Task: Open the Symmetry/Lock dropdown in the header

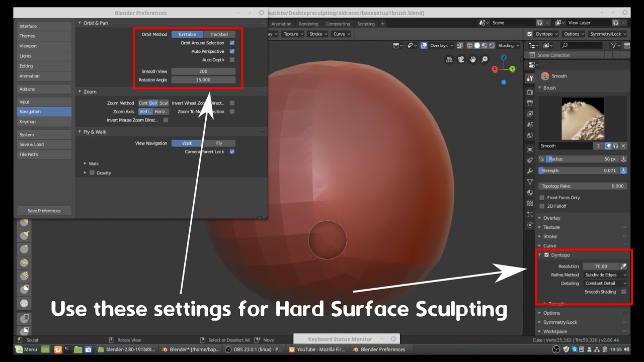Action: point(608,34)
